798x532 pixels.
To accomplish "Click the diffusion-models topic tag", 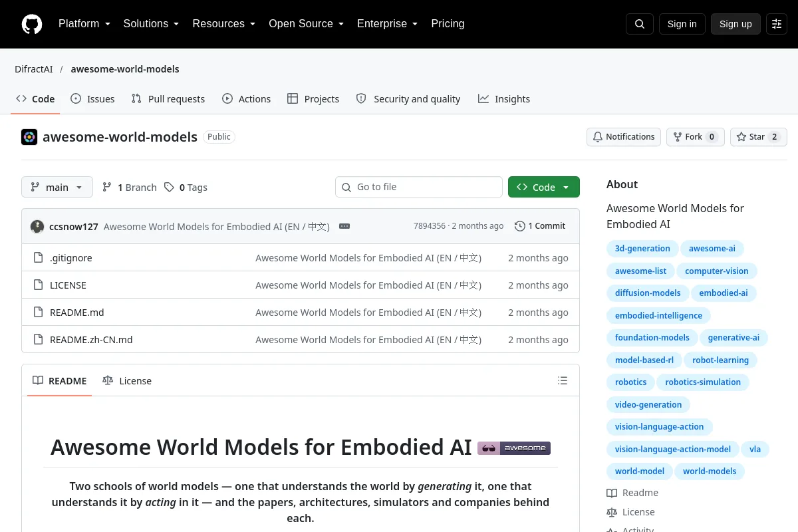I will (x=648, y=293).
